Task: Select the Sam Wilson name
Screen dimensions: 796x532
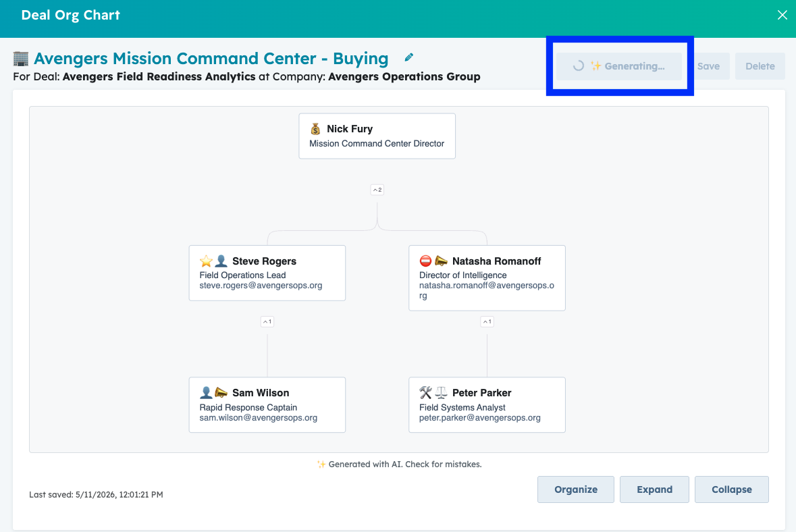Action: tap(261, 392)
